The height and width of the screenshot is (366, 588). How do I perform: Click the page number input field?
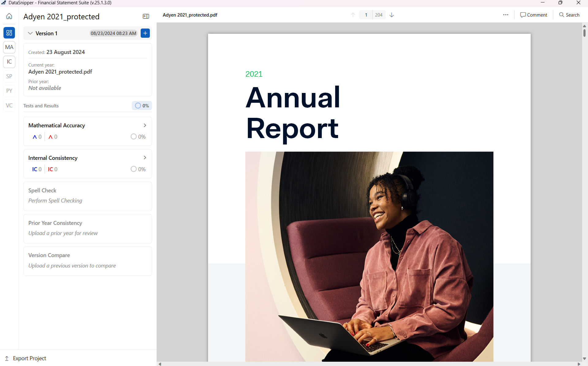point(366,15)
